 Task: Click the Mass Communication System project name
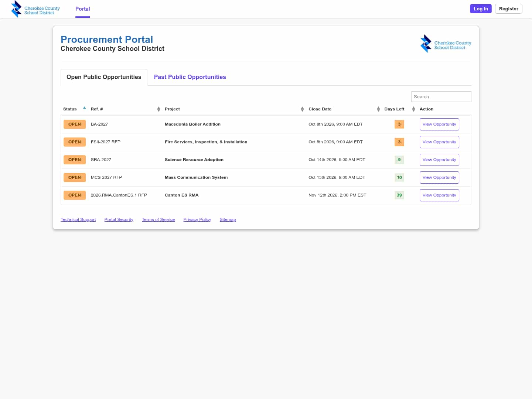point(196,177)
